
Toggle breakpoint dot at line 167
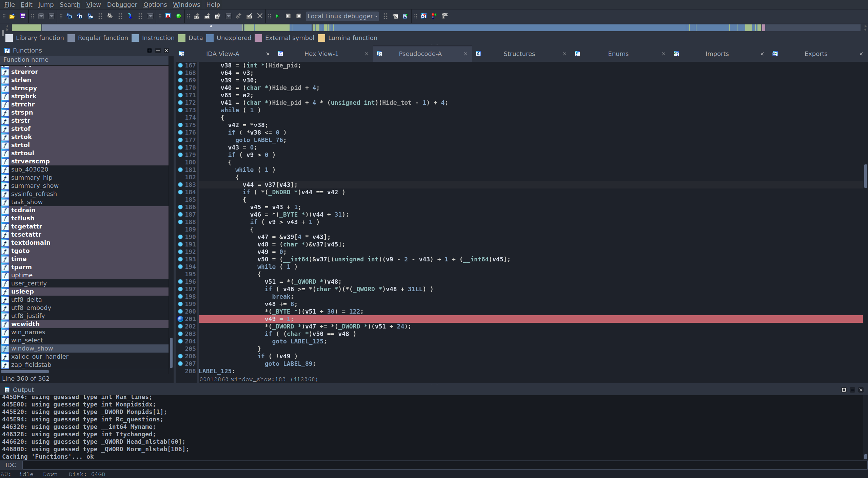click(180, 65)
